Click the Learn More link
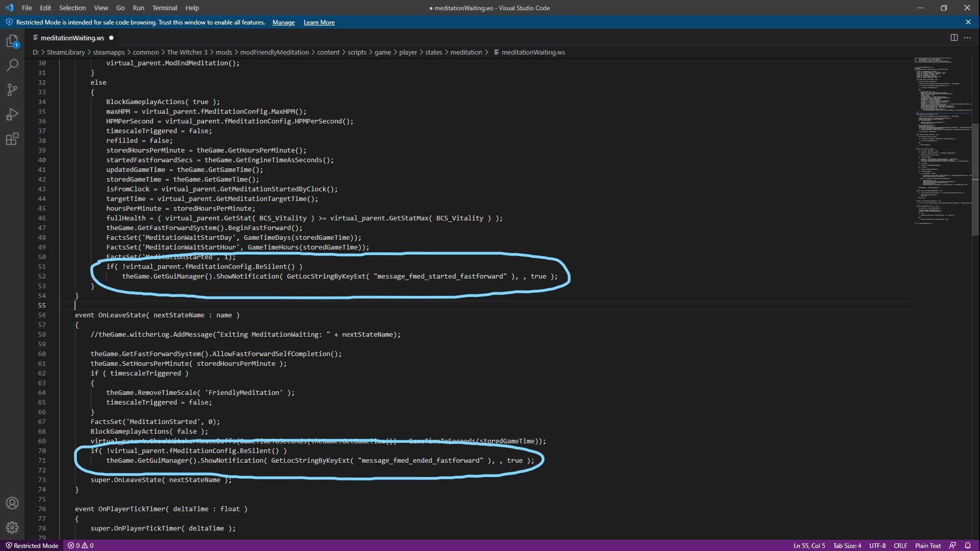The image size is (980, 551). point(319,22)
